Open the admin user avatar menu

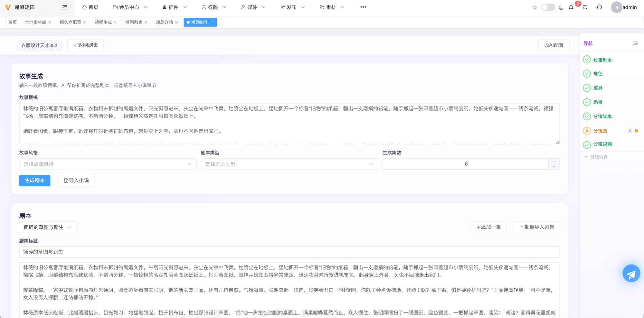click(624, 7)
